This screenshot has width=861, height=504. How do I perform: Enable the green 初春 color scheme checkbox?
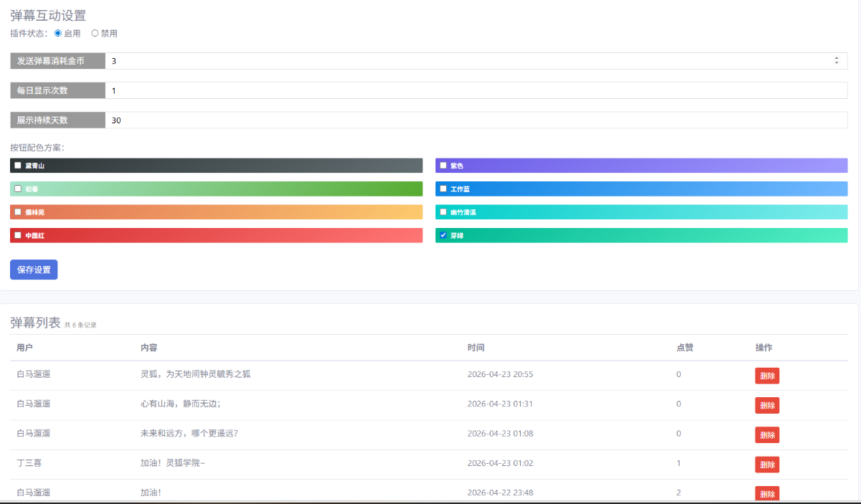pyautogui.click(x=18, y=189)
